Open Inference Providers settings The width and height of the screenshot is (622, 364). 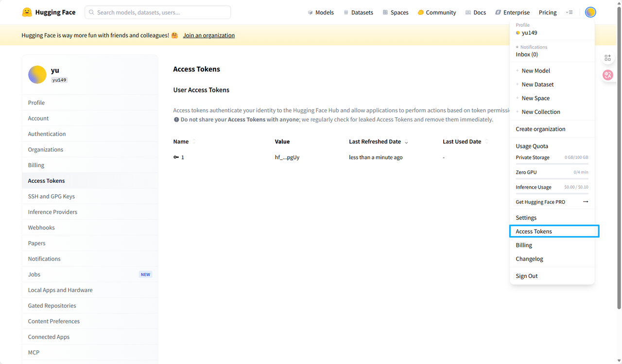90,212
